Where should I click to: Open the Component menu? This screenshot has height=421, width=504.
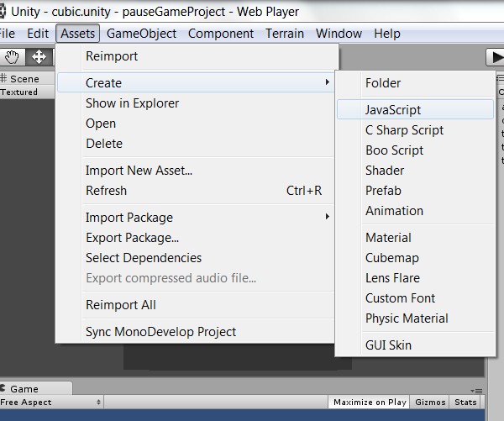click(221, 34)
